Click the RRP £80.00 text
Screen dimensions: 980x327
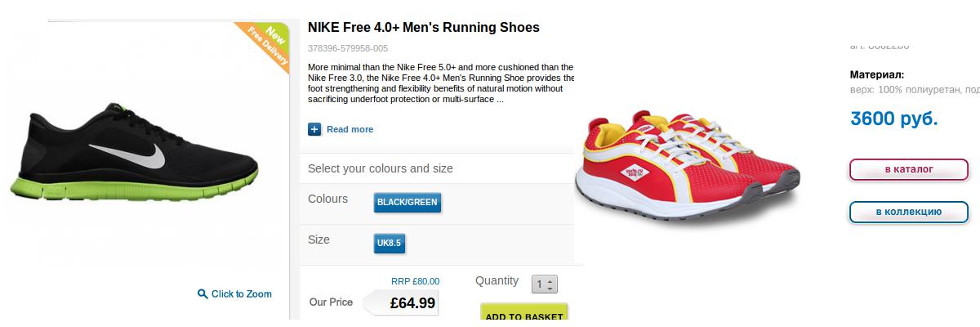click(415, 281)
